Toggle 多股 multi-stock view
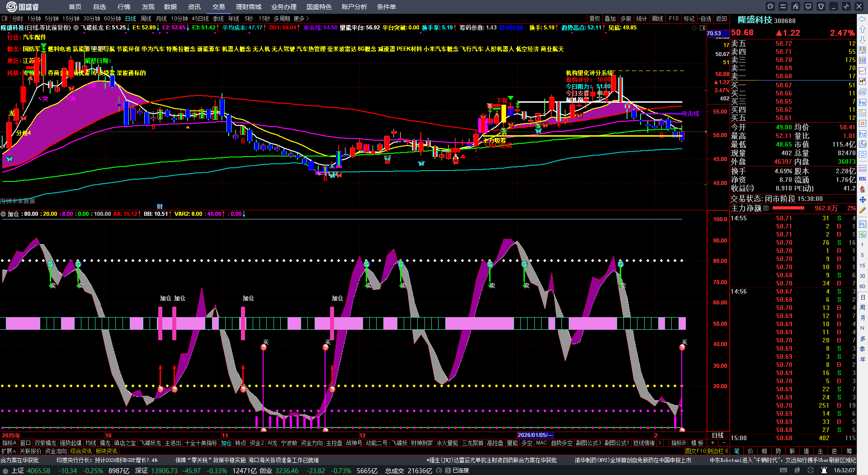This screenshot has width=868, height=475. tap(626, 19)
